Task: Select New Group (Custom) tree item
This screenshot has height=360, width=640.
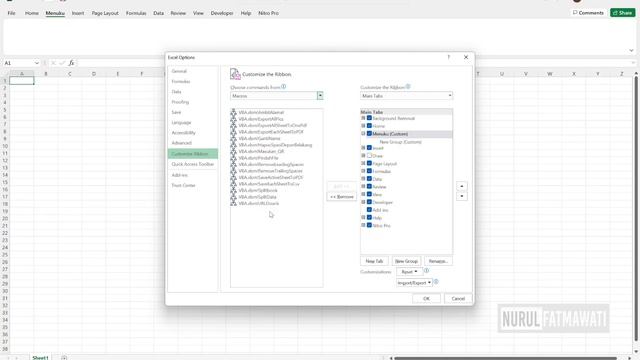Action: [400, 142]
